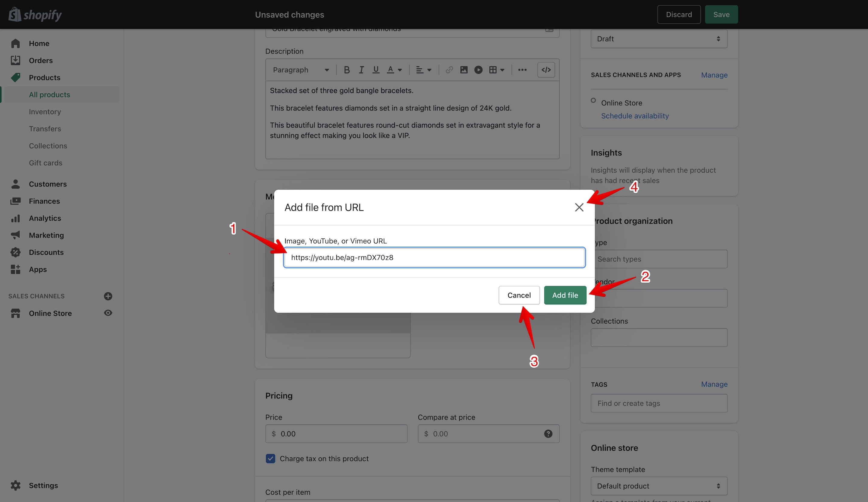
Task: Toggle underline in description editor
Action: point(376,70)
